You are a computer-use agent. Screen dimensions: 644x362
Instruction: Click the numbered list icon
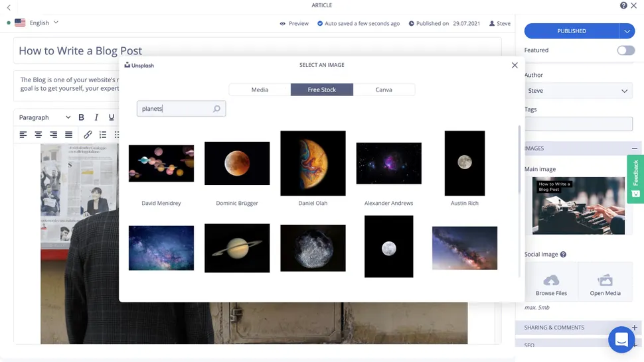point(103,135)
